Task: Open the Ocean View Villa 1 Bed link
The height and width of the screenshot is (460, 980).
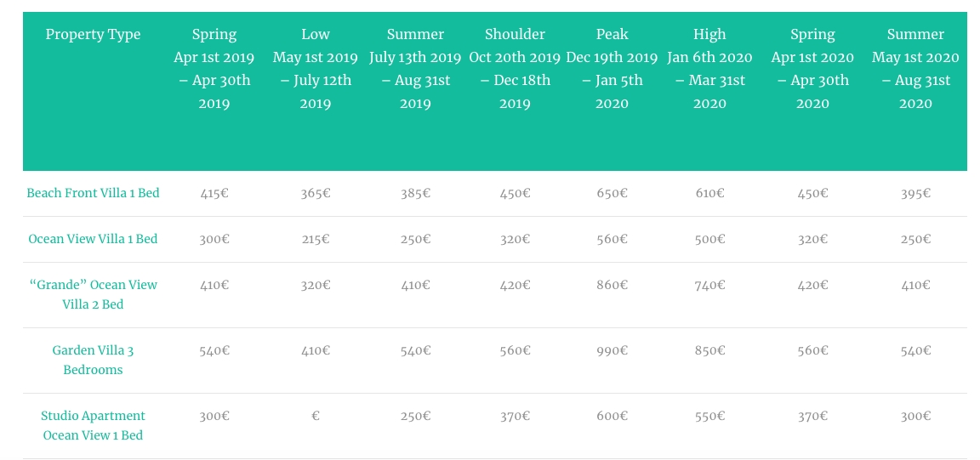Action: point(93,239)
